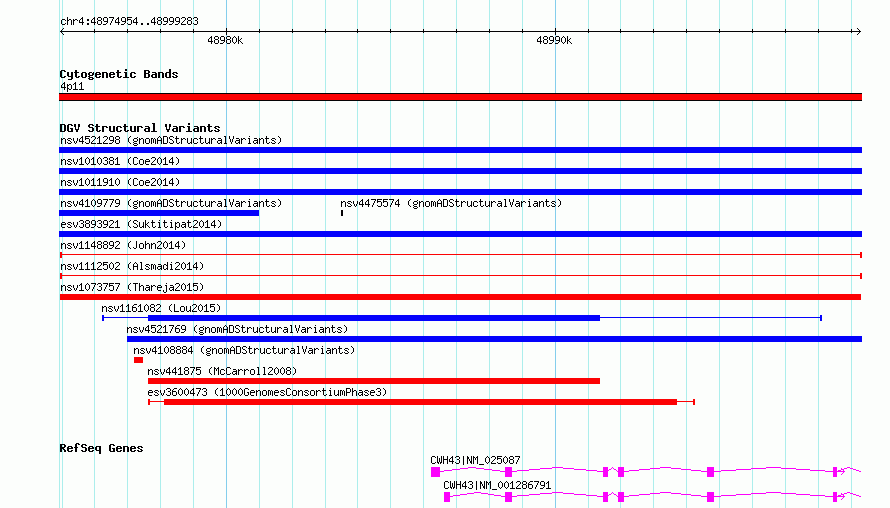Select the nsv1161082 thick blue bar

click(373, 318)
